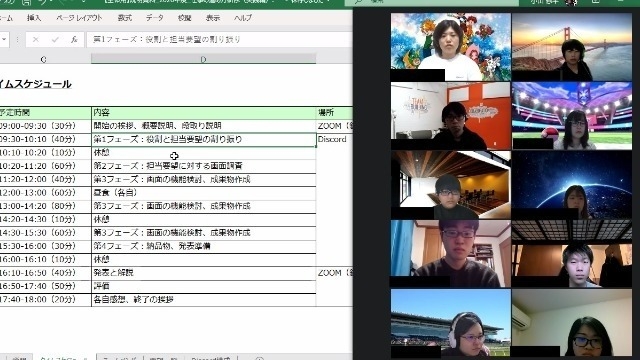Screen dimensions: 640x360
Task: Select cell 15:30-16:00 (30分)
Action: pos(45,246)
